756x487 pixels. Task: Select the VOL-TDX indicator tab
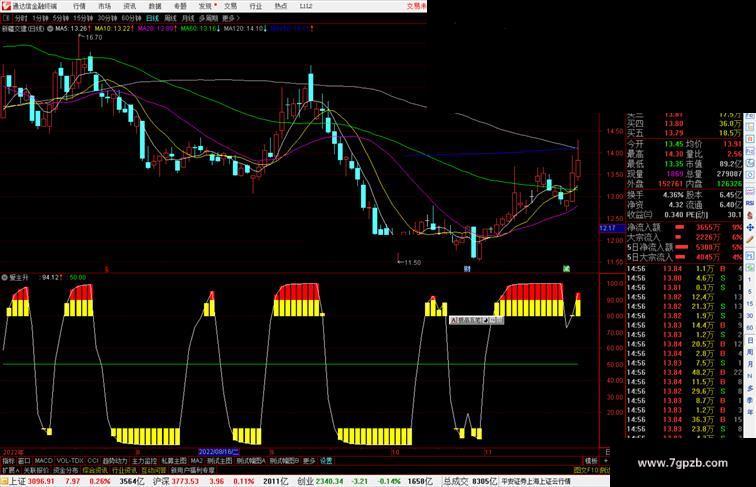click(70, 461)
